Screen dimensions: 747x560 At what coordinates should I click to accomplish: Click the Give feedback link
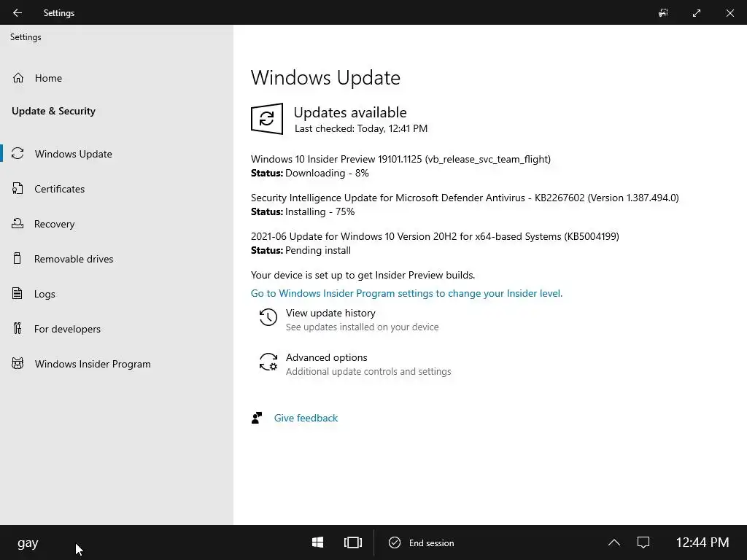306,418
